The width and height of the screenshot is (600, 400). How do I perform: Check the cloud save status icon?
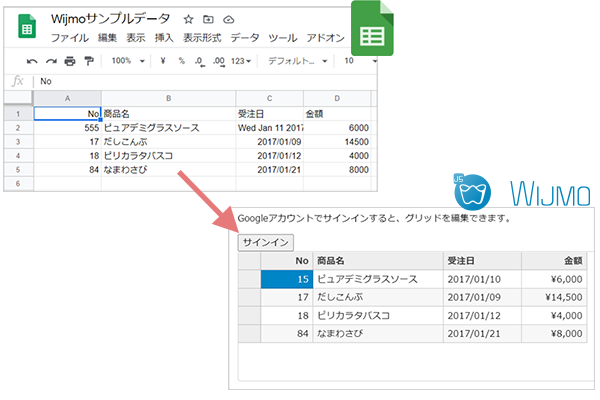[228, 19]
